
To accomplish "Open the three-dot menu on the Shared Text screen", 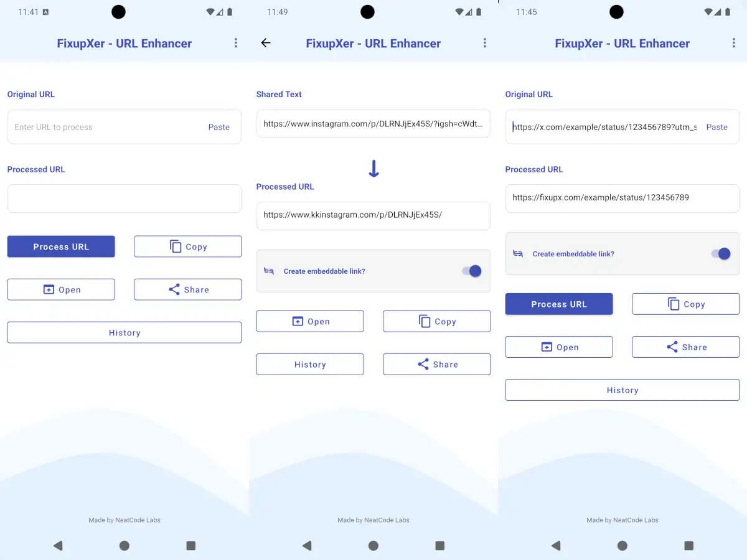I will point(485,43).
